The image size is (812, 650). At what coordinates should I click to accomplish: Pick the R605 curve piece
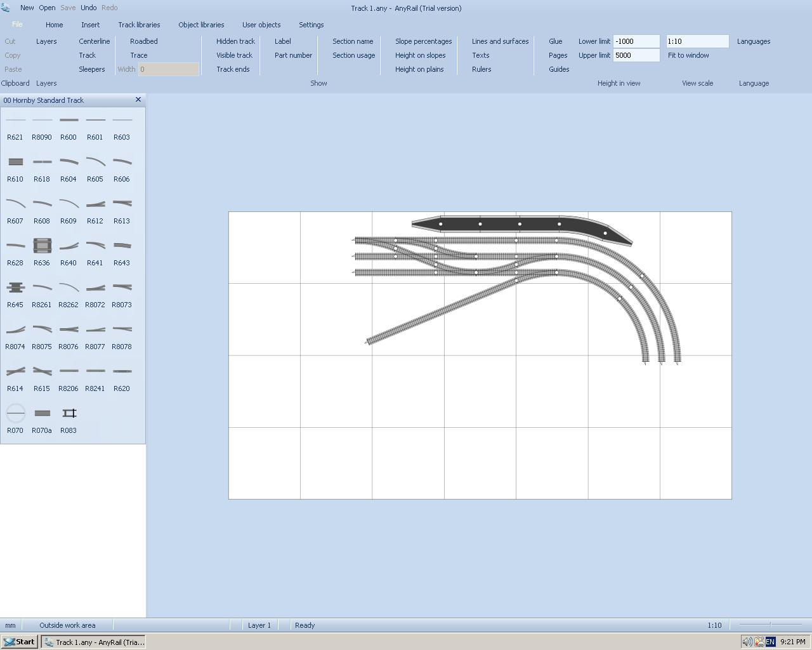[95, 168]
